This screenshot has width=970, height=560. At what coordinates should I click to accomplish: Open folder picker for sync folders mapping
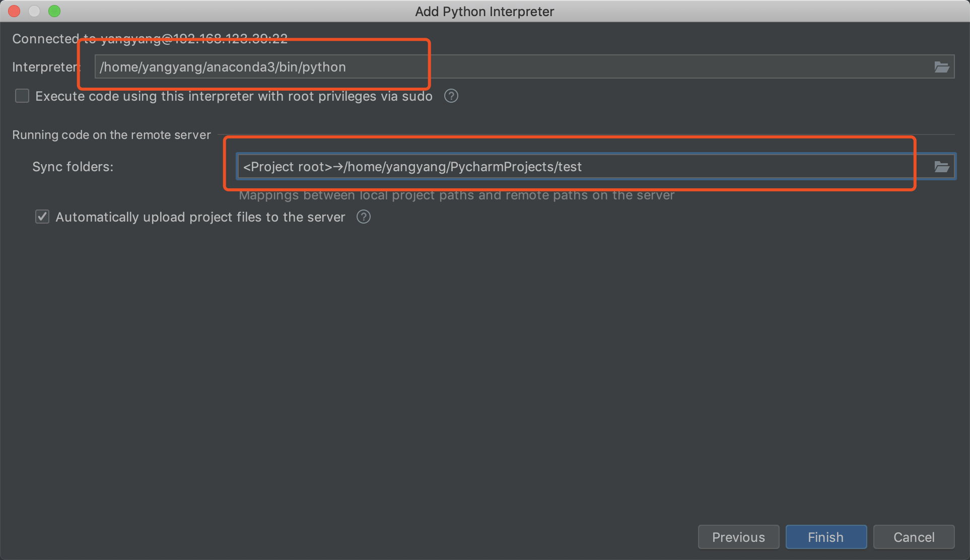point(941,166)
